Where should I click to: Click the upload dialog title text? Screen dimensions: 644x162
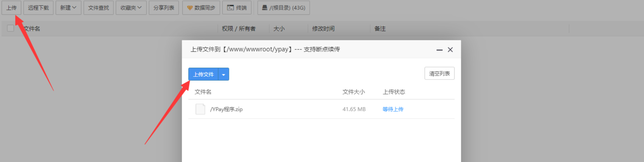pyautogui.click(x=265, y=49)
